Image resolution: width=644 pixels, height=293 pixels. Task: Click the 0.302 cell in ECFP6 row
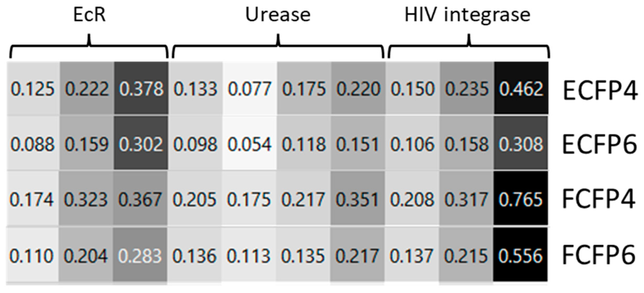point(141,144)
